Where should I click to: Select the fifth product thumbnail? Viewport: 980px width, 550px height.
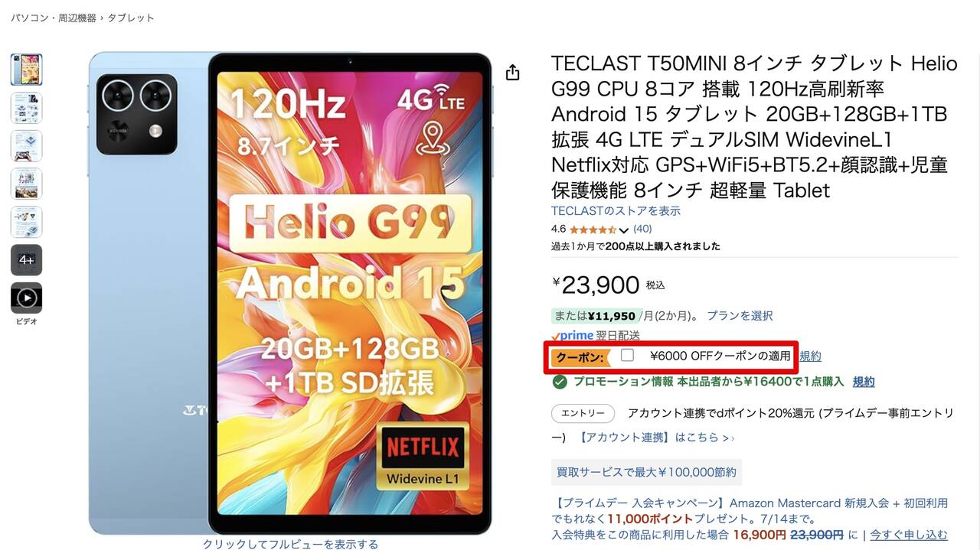tap(26, 222)
